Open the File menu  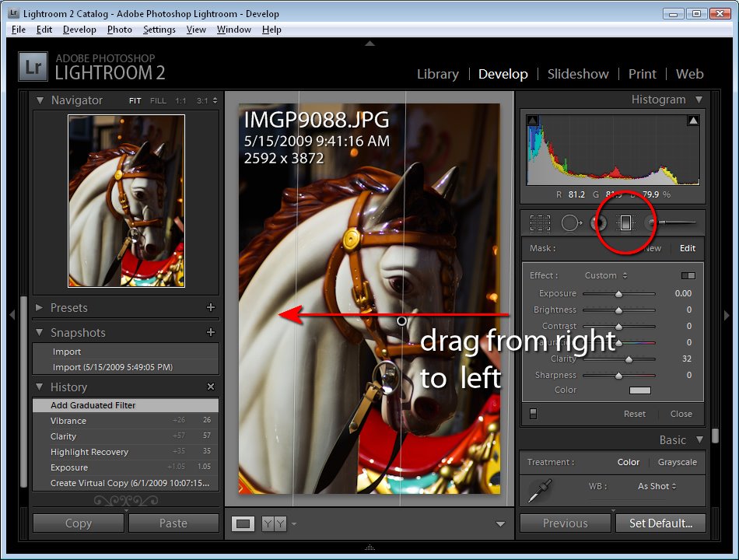point(19,30)
